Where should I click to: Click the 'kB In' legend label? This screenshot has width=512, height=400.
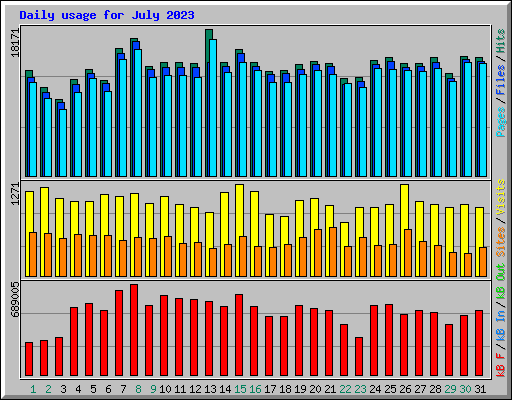click(501, 326)
